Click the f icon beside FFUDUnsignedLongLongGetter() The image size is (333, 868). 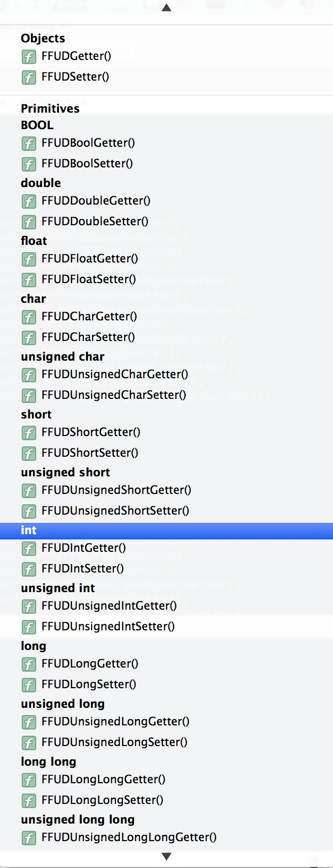click(x=29, y=838)
